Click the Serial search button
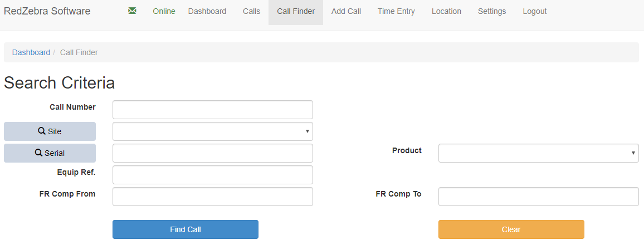 tap(50, 153)
